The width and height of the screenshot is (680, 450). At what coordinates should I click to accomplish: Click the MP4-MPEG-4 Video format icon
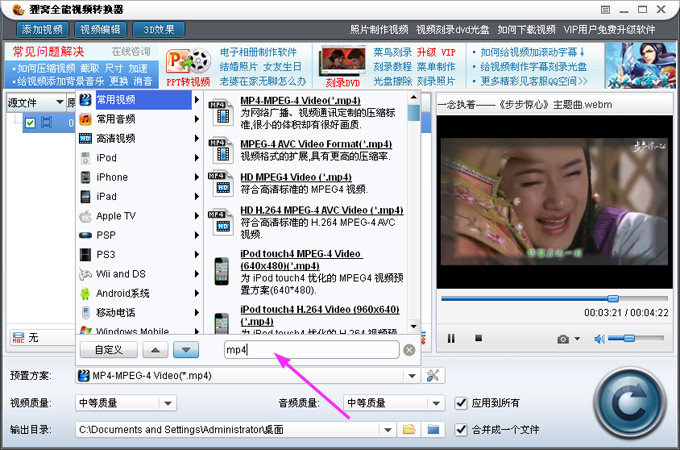(221, 113)
